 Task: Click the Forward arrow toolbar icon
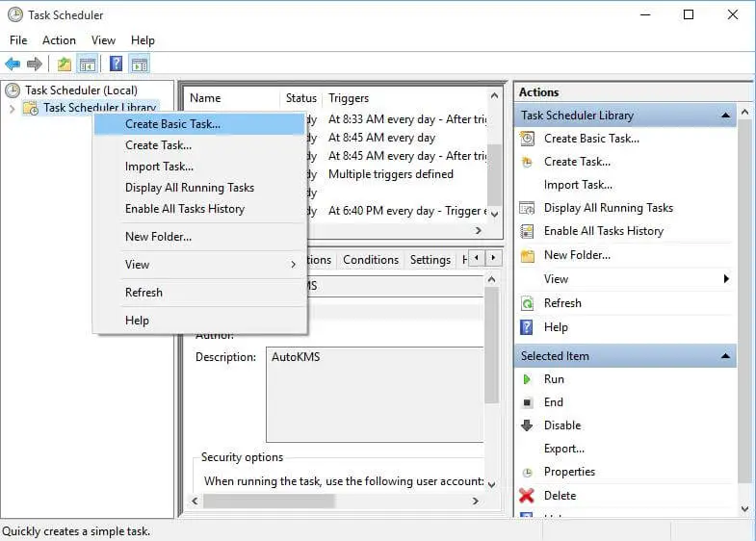pos(35,64)
